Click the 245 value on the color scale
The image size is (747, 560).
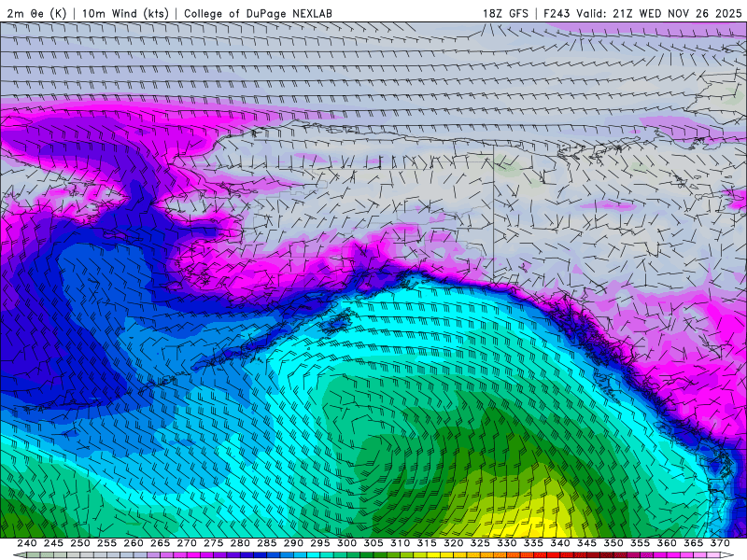tap(53, 543)
